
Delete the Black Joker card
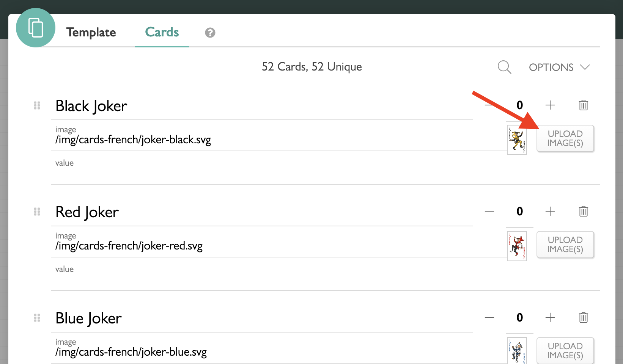tap(584, 105)
